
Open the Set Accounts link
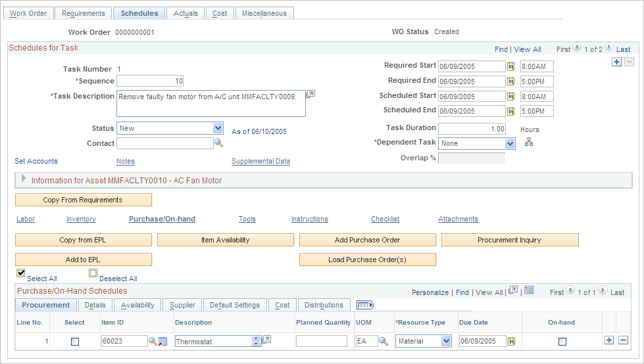(x=36, y=161)
